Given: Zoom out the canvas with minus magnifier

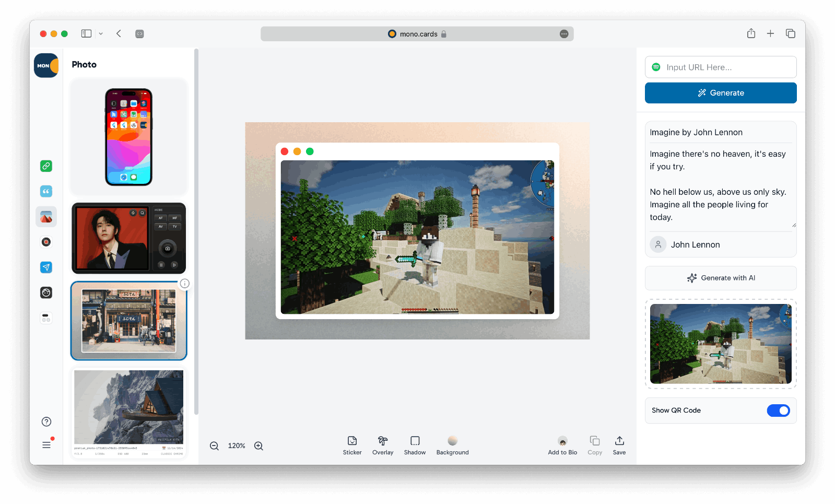Looking at the screenshot, I should [x=214, y=446].
